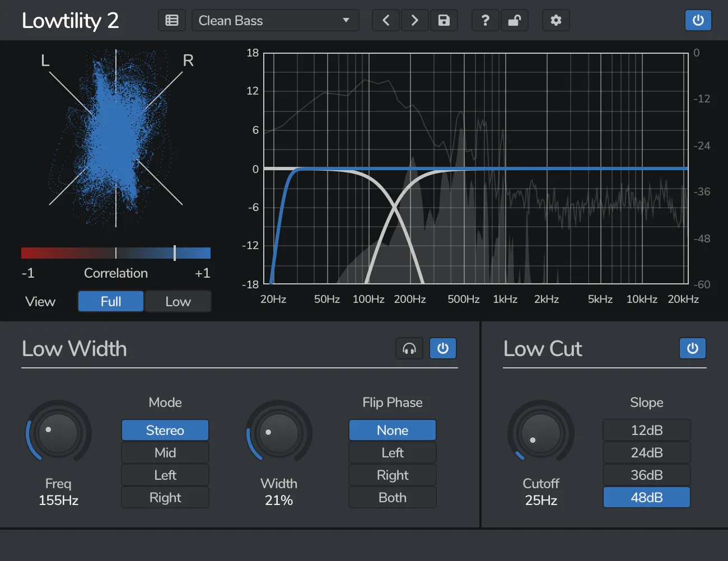Click the 21% width value
The height and width of the screenshot is (561, 728).
pos(279,500)
